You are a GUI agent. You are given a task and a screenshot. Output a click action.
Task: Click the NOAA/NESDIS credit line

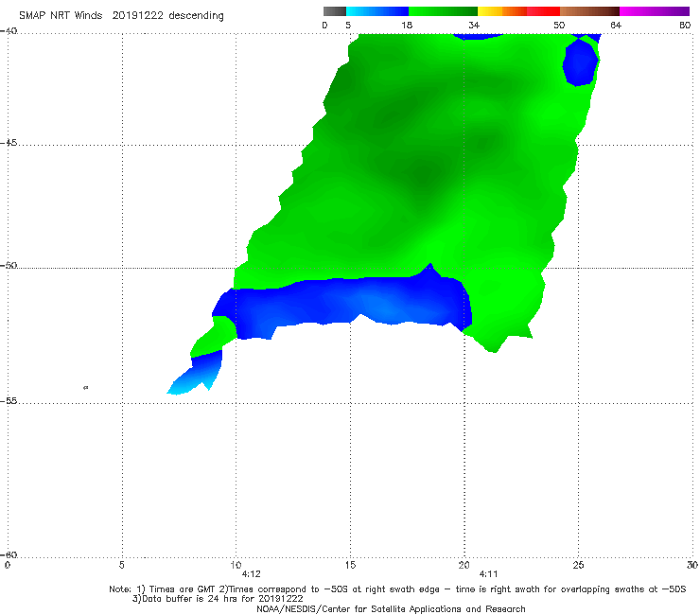391,608
